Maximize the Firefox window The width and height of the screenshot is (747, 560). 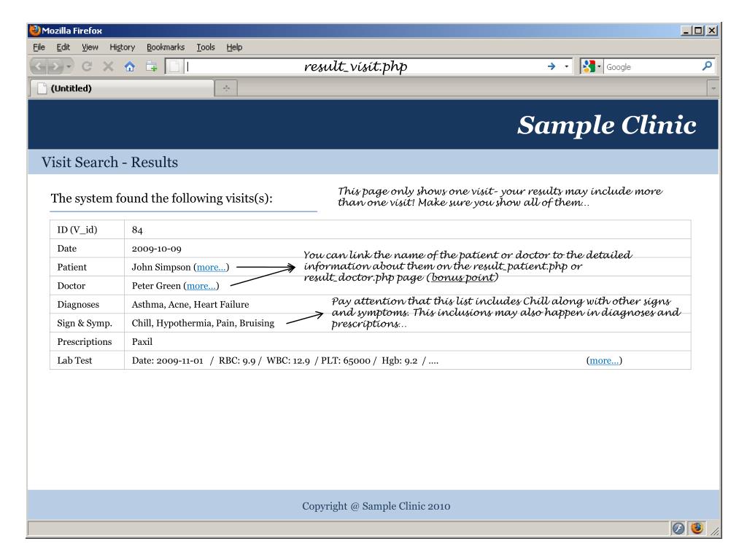[x=698, y=31]
